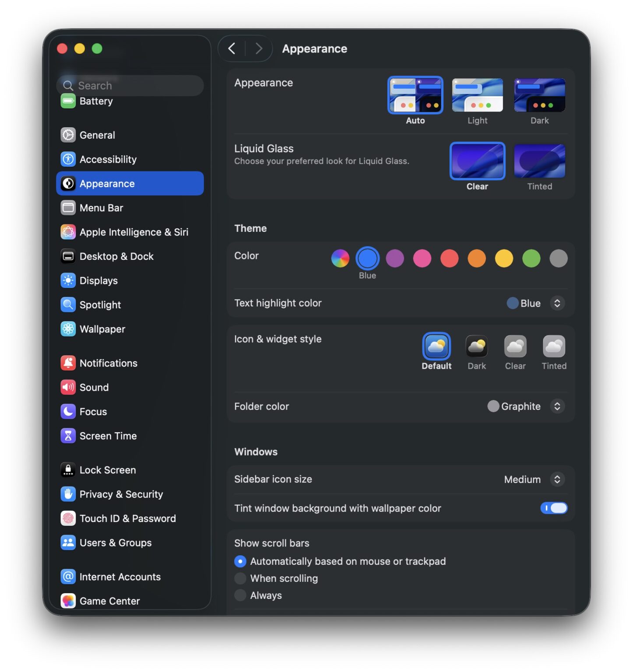Pick the orange accent color
Viewport: 633px width, 672px height.
pos(477,258)
